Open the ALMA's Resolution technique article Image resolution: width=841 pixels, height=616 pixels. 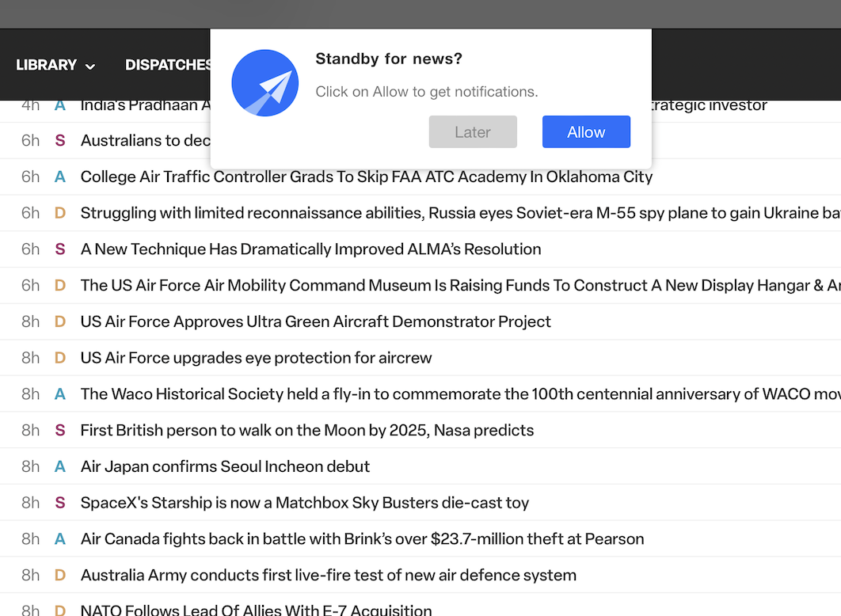click(310, 249)
